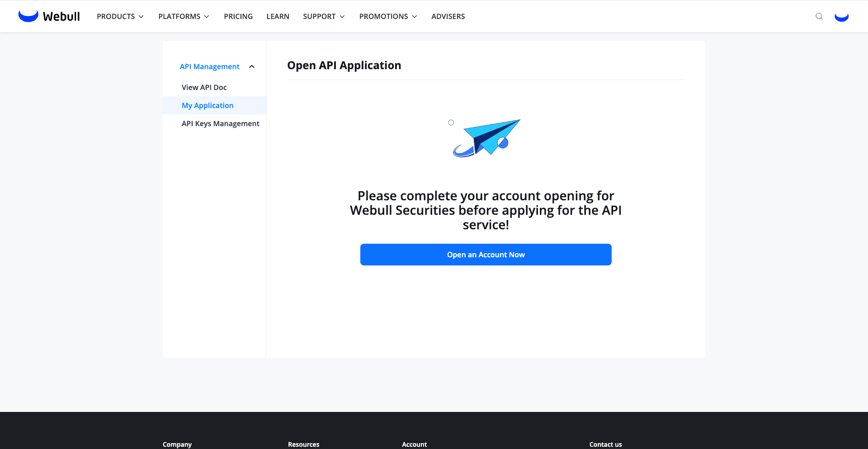The height and width of the screenshot is (449, 868).
Task: Click the Contact us footer heading
Action: point(606,444)
